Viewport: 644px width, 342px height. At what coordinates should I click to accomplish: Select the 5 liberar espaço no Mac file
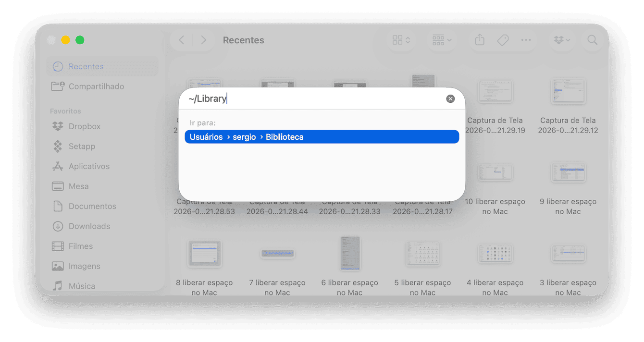pos(422,254)
